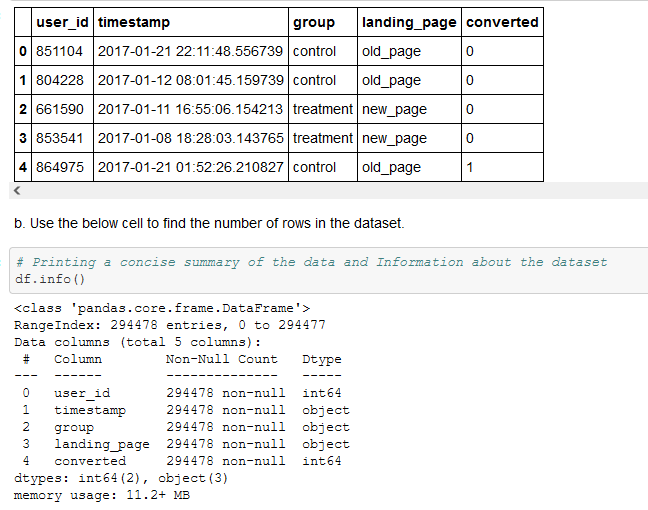Click the group object info row
The height and width of the screenshot is (510, 648).
186,427
